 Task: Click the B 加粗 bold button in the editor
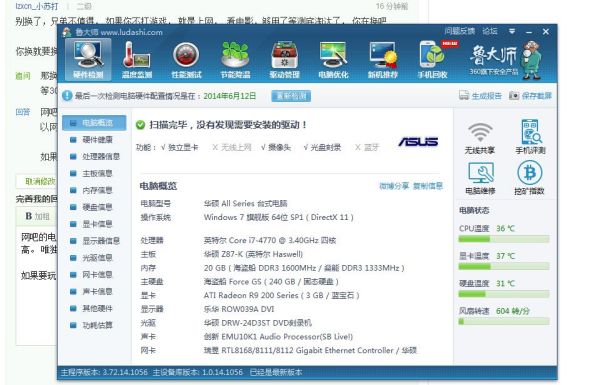37,216
